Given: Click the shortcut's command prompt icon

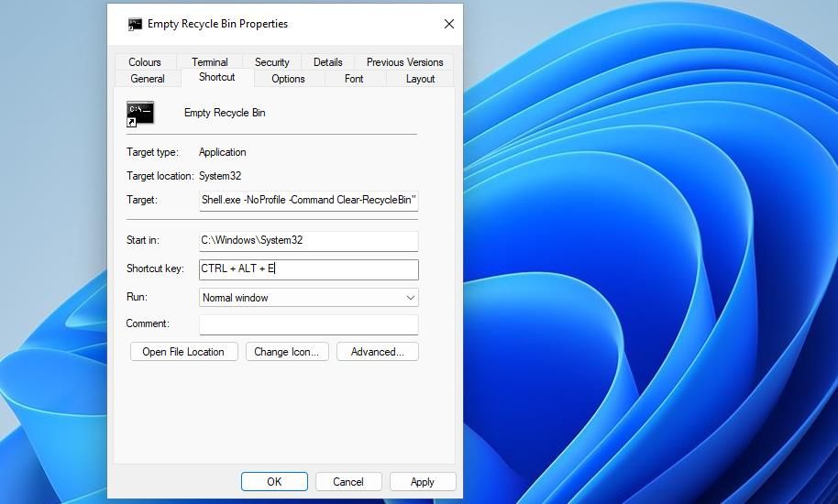Looking at the screenshot, I should [x=140, y=114].
